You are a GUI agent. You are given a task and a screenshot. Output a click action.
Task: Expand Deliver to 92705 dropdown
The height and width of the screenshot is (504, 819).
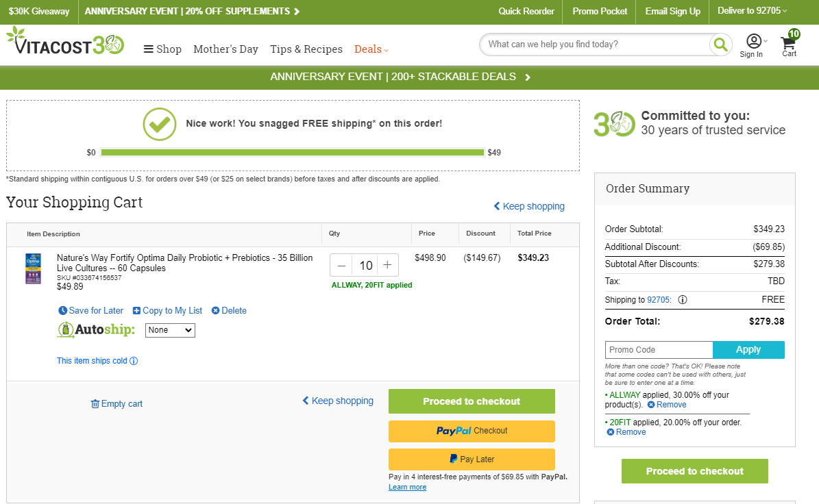point(752,10)
